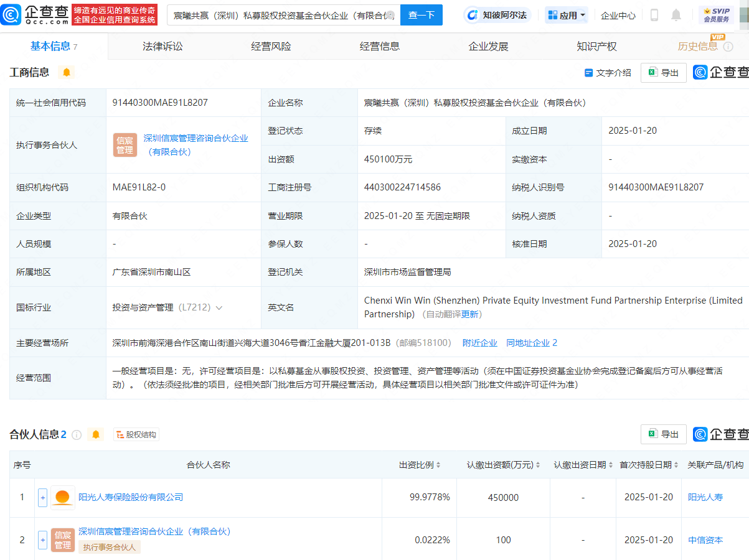Switch to 基本信息 tab
The image size is (749, 560).
tap(54, 47)
